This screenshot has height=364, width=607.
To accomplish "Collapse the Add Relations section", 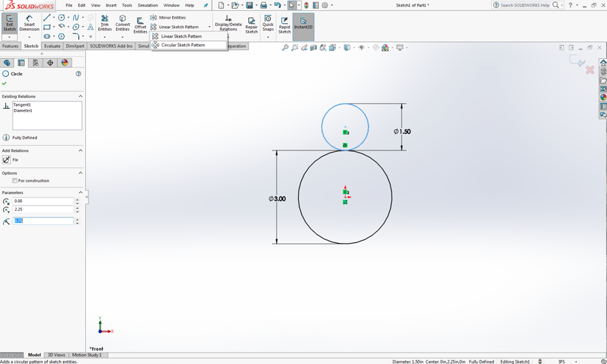I will (80, 151).
